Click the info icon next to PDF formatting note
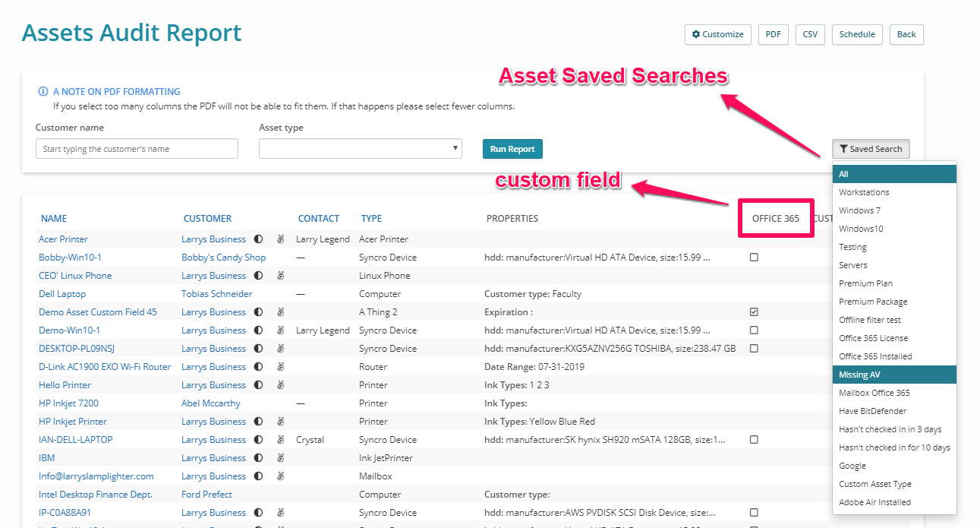 tap(43, 91)
